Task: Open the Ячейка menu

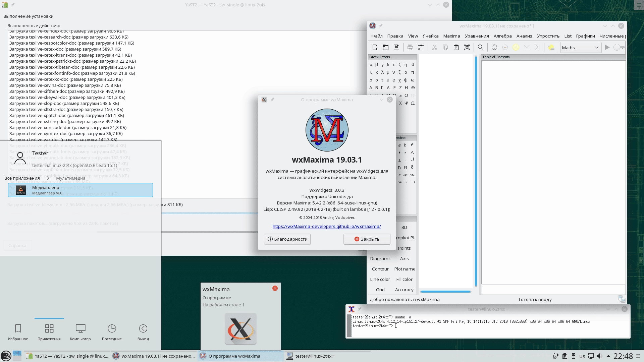Action: coord(431,36)
